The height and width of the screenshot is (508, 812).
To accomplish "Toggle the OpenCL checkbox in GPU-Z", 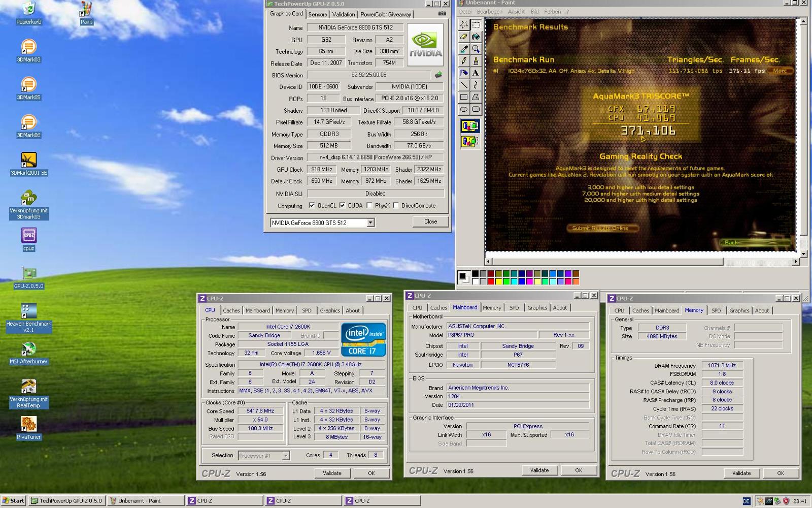I will coord(312,206).
